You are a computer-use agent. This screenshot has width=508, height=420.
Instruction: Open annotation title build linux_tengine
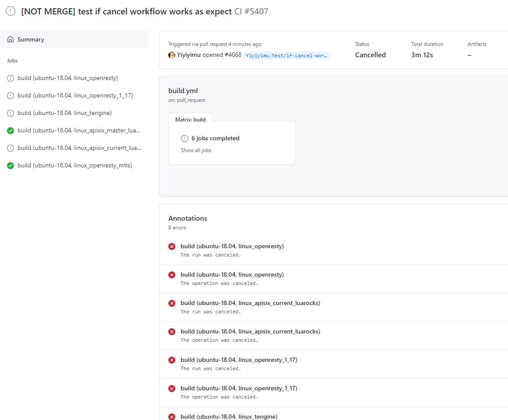(229, 417)
